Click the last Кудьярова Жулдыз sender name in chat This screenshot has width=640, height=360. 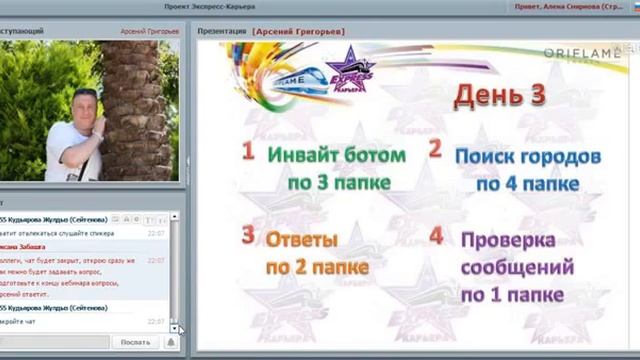coord(54,308)
